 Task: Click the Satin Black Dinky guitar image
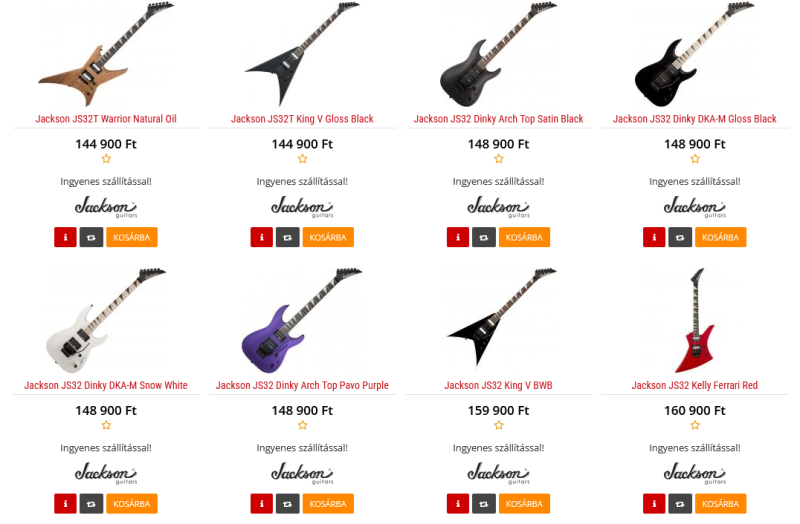point(498,55)
